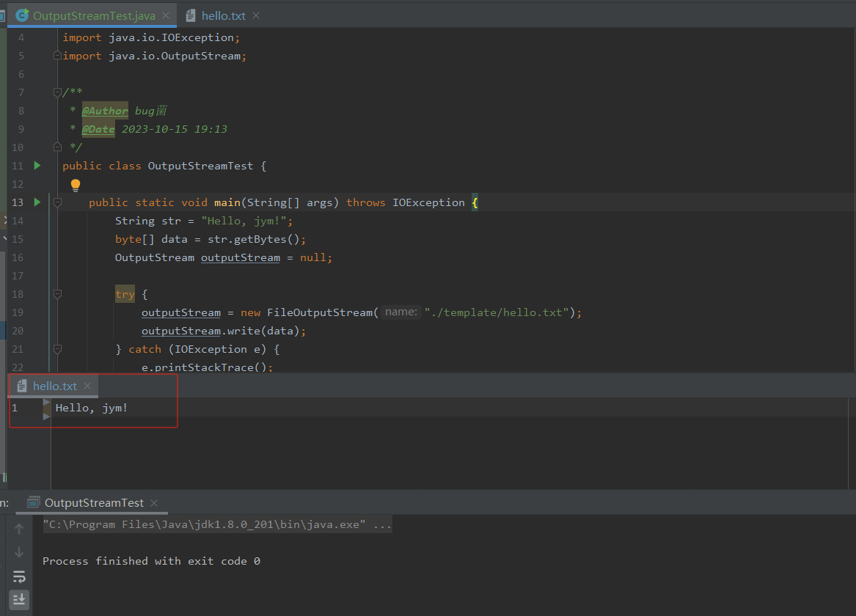Viewport: 856px width, 616px height.
Task: Click the FileOutputStream constructor name
Action: pos(319,312)
